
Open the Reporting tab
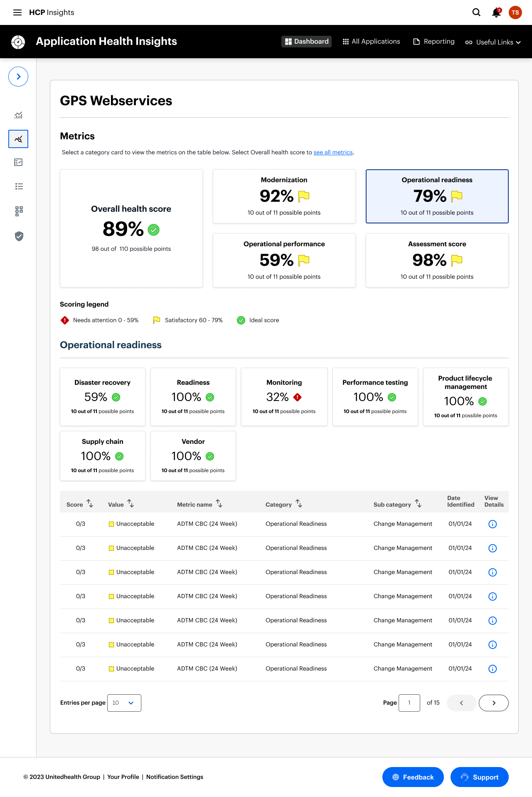tap(433, 42)
